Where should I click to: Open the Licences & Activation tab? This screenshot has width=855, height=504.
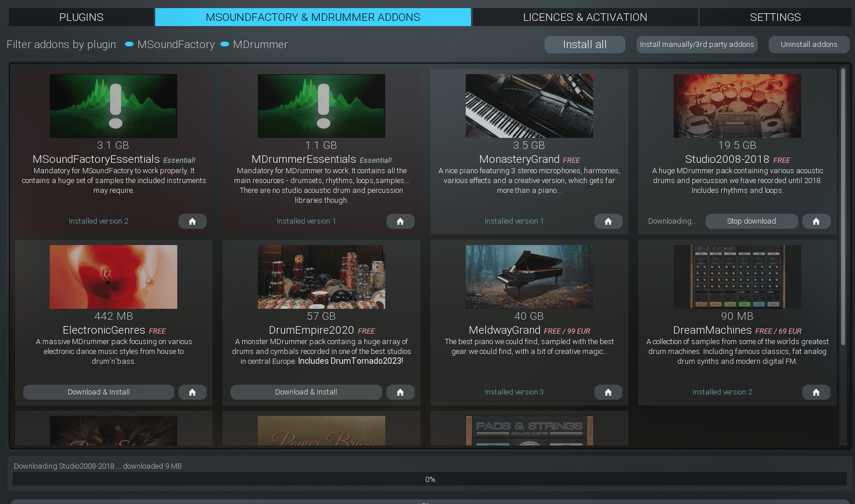585,17
